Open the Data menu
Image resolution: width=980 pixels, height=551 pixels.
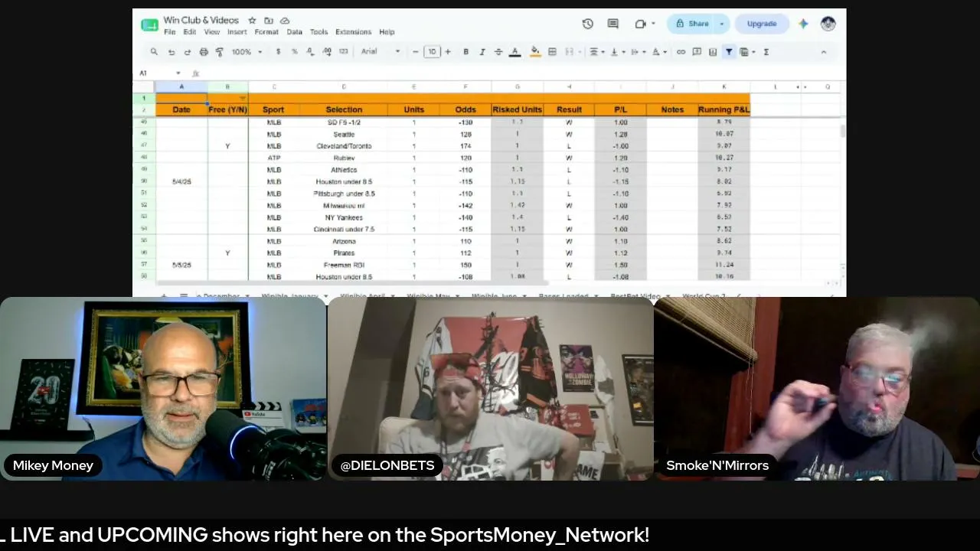coord(294,32)
